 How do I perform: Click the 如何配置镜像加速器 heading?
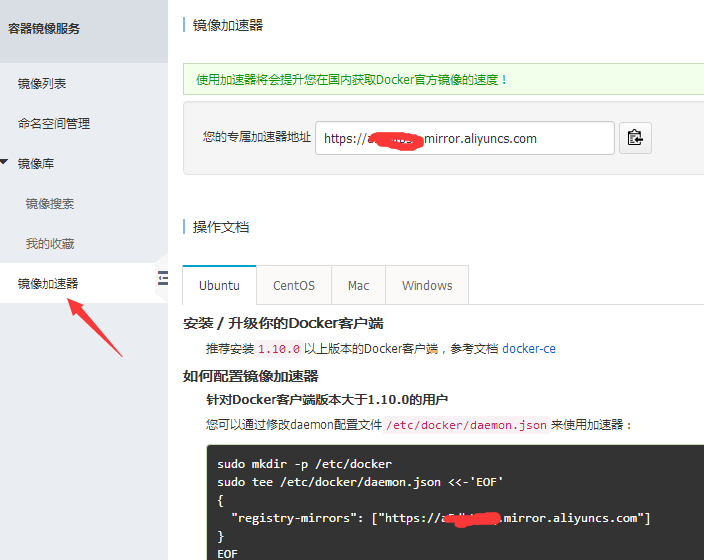coord(251,376)
